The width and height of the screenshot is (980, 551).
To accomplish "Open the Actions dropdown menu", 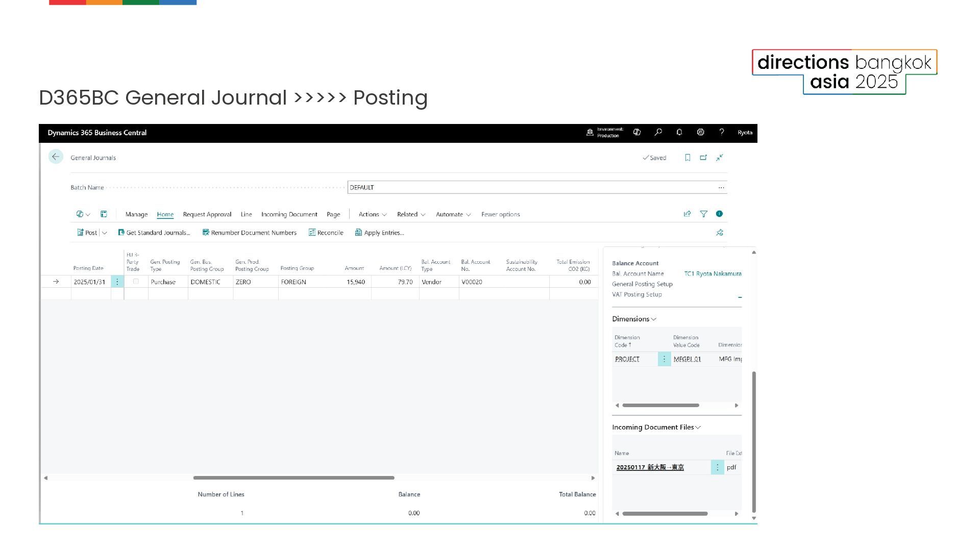I will [x=372, y=214].
